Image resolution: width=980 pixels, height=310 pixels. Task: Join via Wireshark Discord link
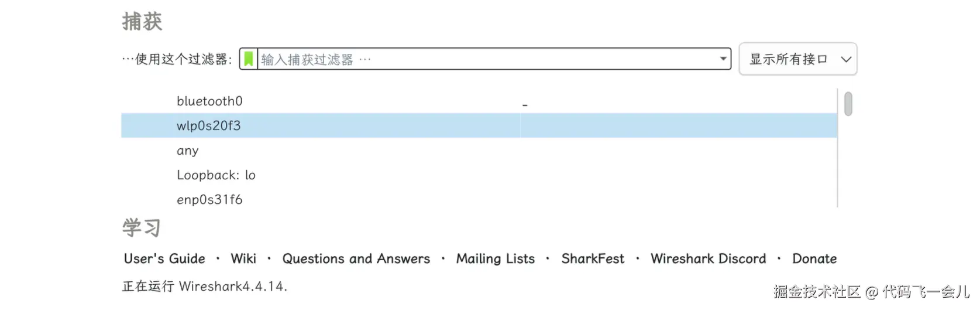[708, 258]
